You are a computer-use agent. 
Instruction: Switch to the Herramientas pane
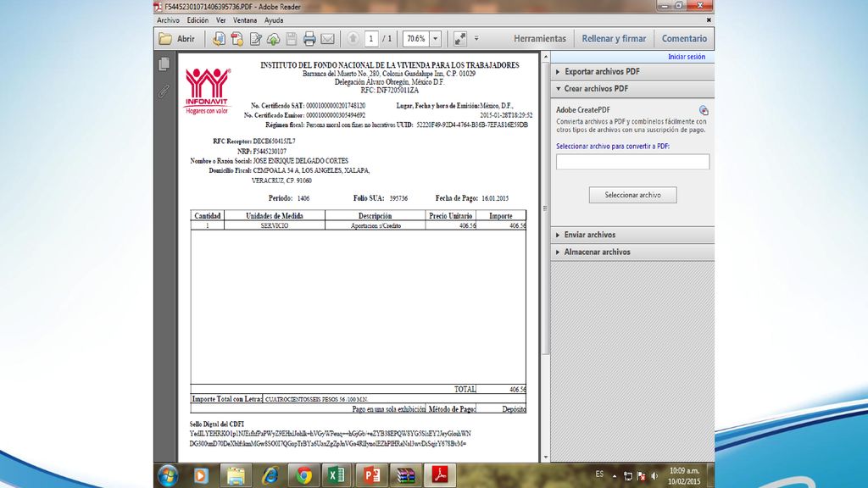tap(540, 39)
